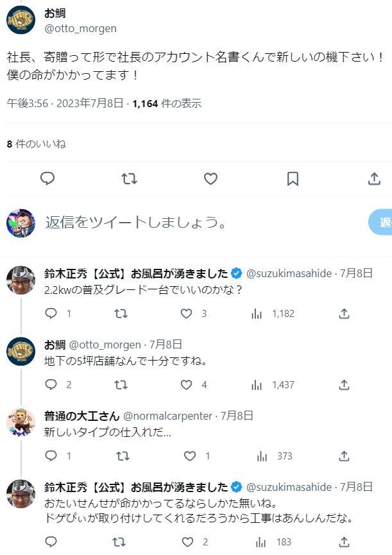Like the 2.2kw普及グレード reply
This screenshot has width=392, height=555.
pos(186,314)
